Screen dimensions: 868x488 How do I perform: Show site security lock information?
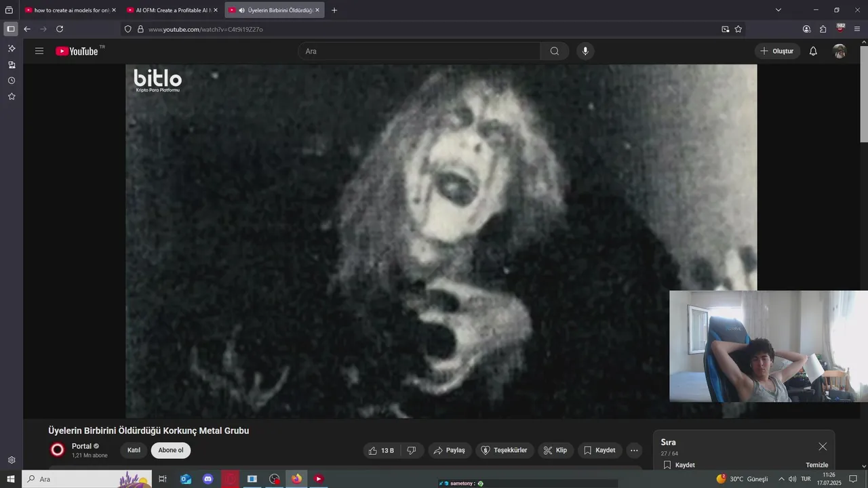pos(141,29)
